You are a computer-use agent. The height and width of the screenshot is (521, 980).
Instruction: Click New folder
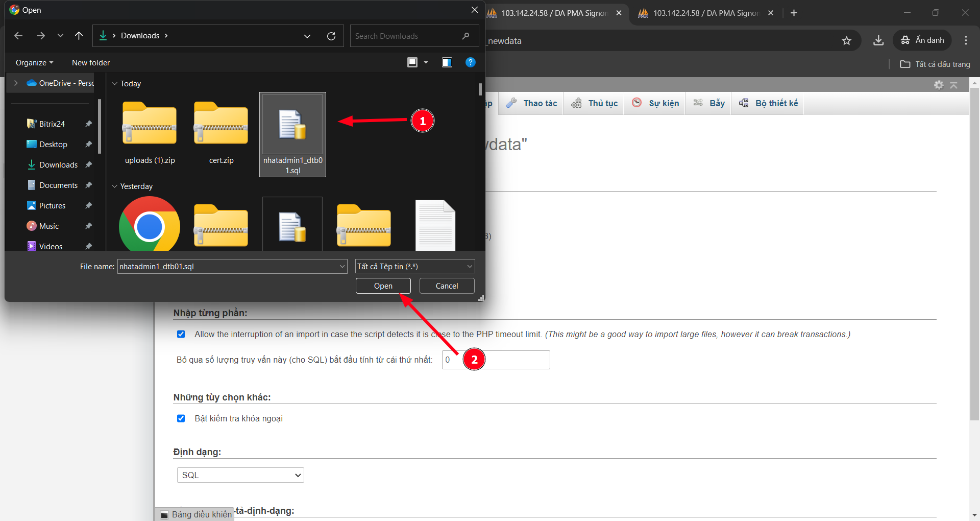pos(91,62)
